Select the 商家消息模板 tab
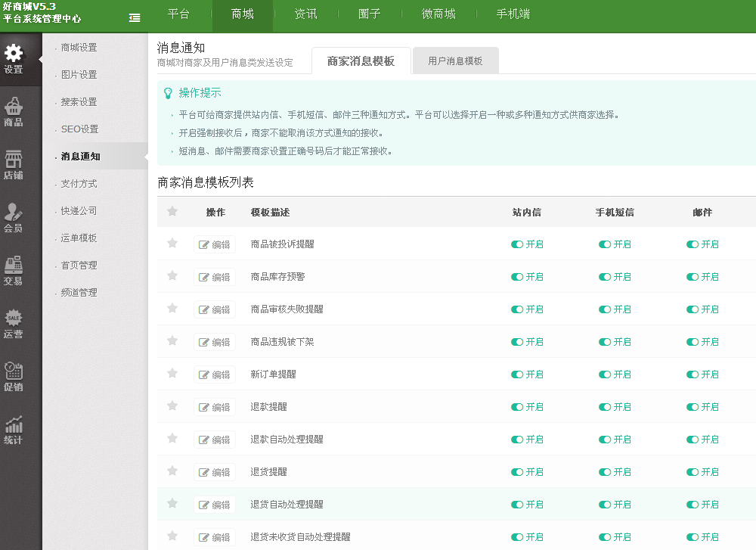 (x=361, y=61)
